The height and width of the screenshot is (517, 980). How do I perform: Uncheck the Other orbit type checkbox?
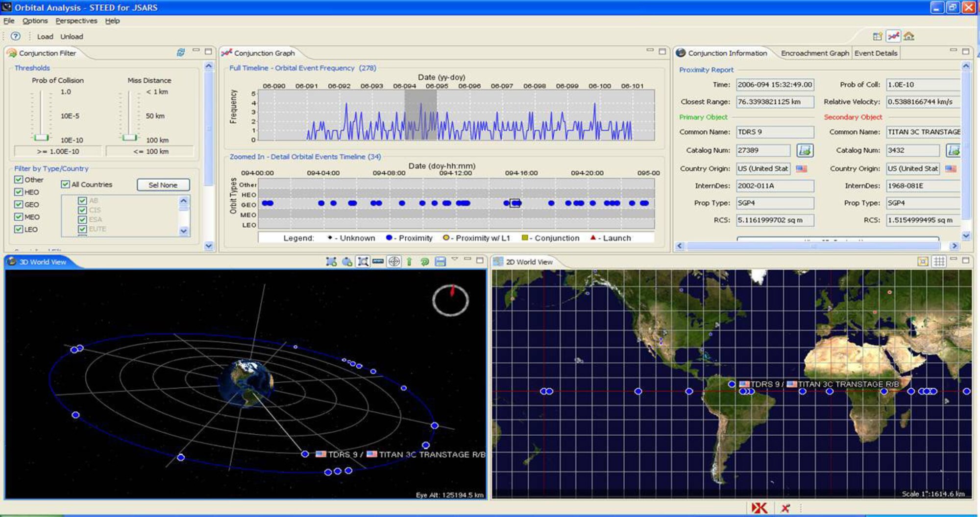point(19,180)
